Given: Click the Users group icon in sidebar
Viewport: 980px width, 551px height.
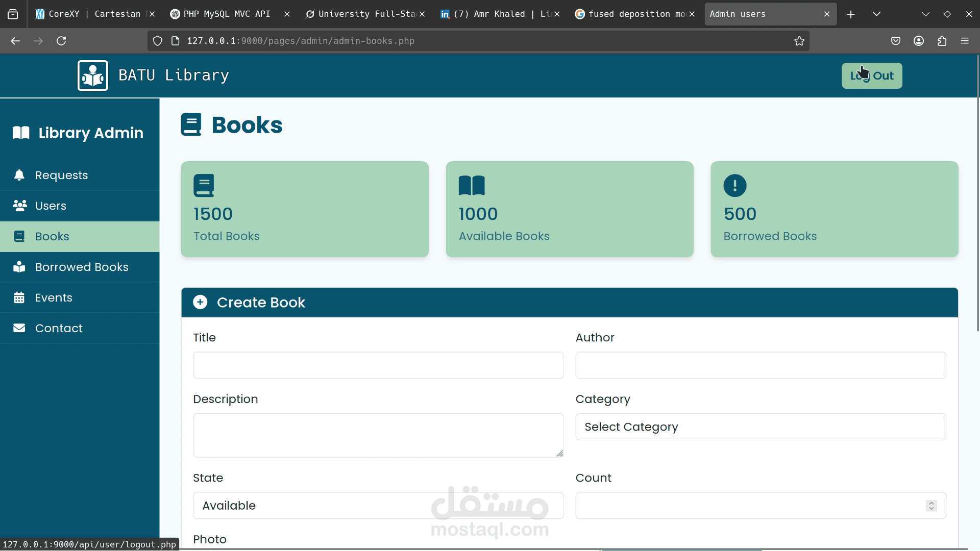Looking at the screenshot, I should coord(19,206).
